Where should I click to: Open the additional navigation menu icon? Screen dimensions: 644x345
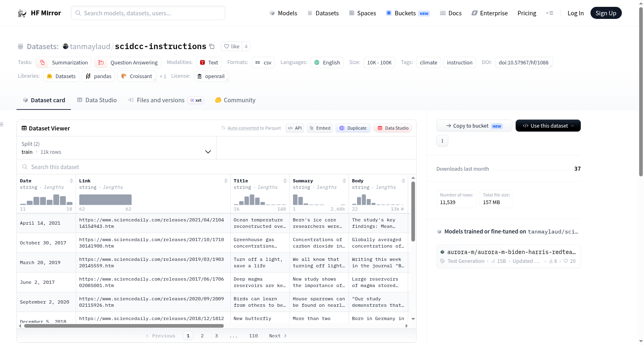pos(549,13)
